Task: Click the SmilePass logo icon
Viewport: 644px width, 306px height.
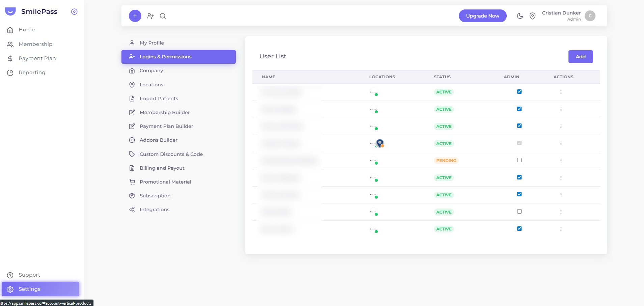Action: pos(10,11)
